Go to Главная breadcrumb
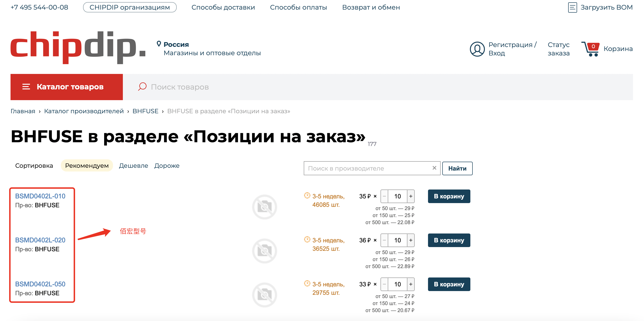Screen dimensions: 644x321 point(23,111)
